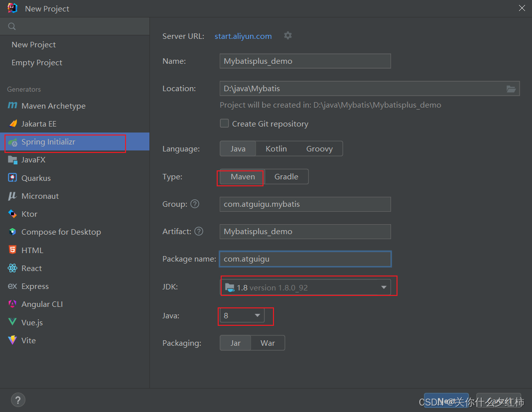Select Angular CLI generator entry

(x=75, y=304)
